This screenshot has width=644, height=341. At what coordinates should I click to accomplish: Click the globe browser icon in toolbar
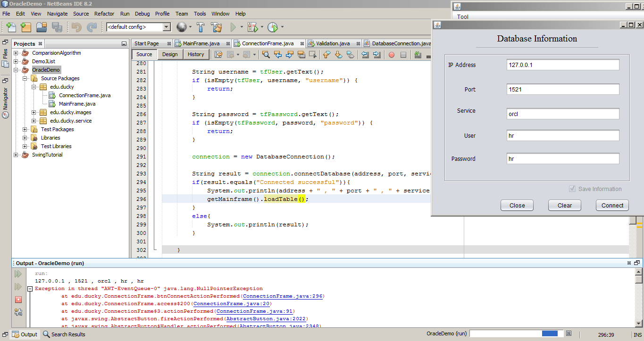(181, 27)
